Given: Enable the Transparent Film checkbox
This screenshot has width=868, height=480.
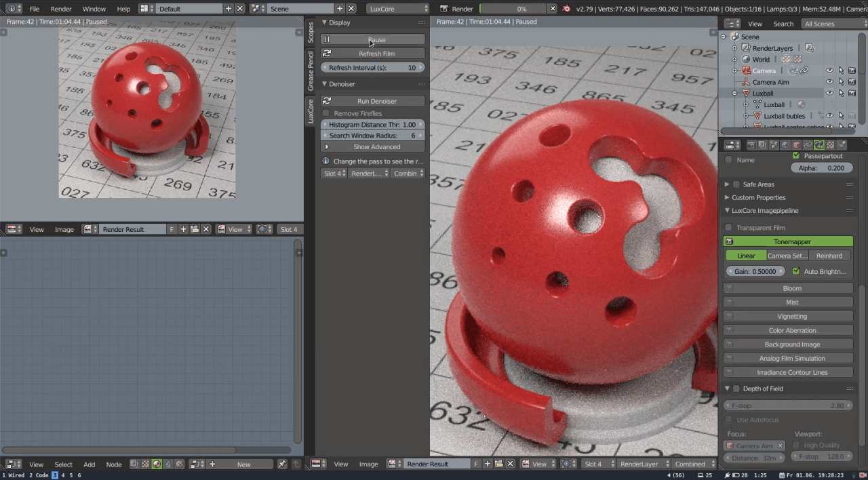Looking at the screenshot, I should (729, 228).
